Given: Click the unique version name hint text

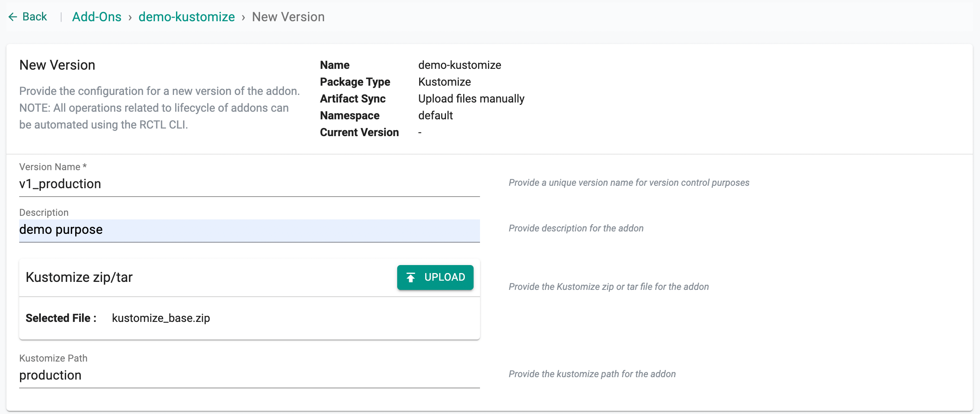Looking at the screenshot, I should tap(629, 183).
